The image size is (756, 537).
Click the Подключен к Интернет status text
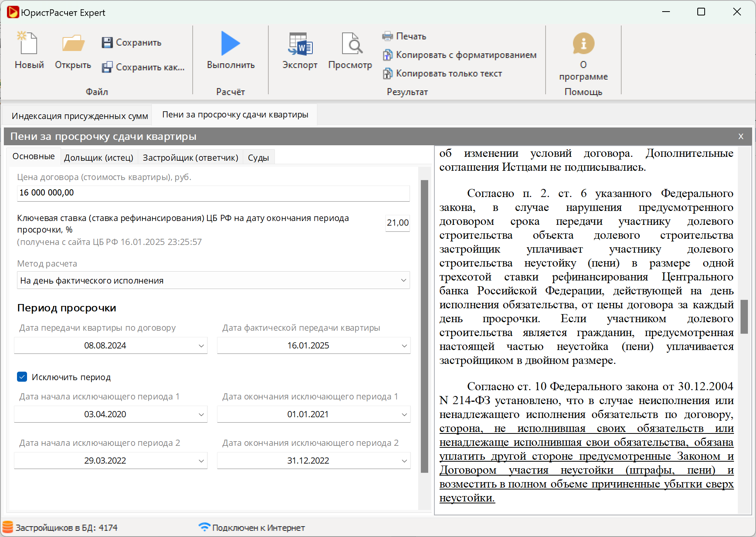(x=258, y=528)
